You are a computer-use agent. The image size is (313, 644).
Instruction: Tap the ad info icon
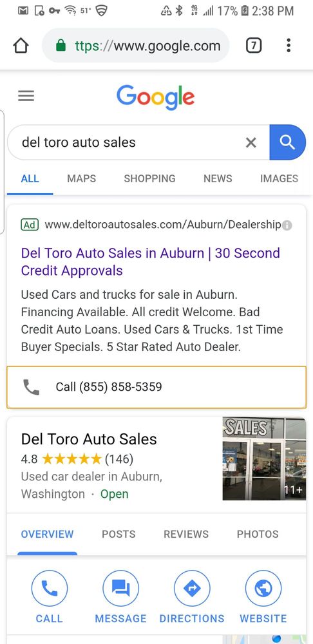pos(287,225)
